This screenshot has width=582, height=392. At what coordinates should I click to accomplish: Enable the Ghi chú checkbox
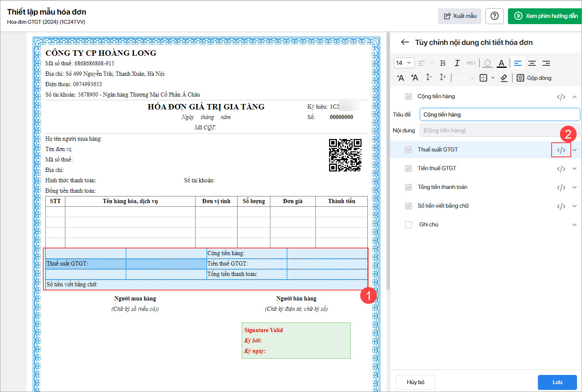click(x=409, y=225)
